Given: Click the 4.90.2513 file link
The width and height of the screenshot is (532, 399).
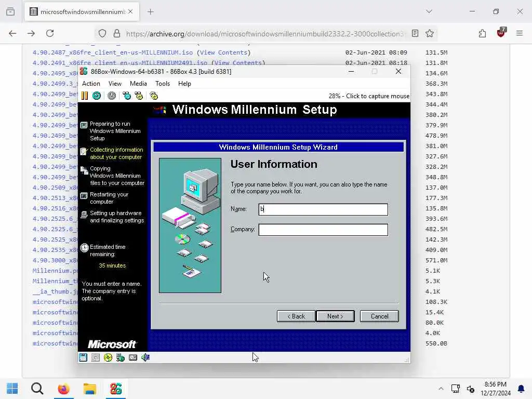Looking at the screenshot, I should pyautogui.click(x=55, y=198).
